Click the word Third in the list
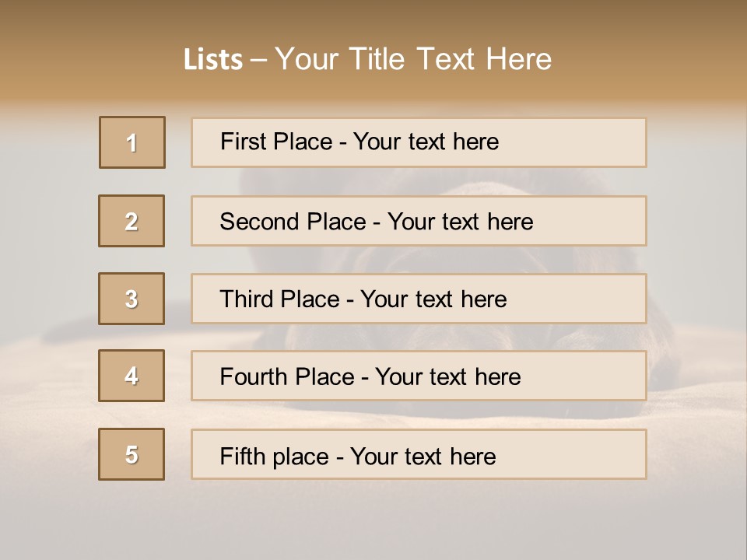 click(x=248, y=299)
